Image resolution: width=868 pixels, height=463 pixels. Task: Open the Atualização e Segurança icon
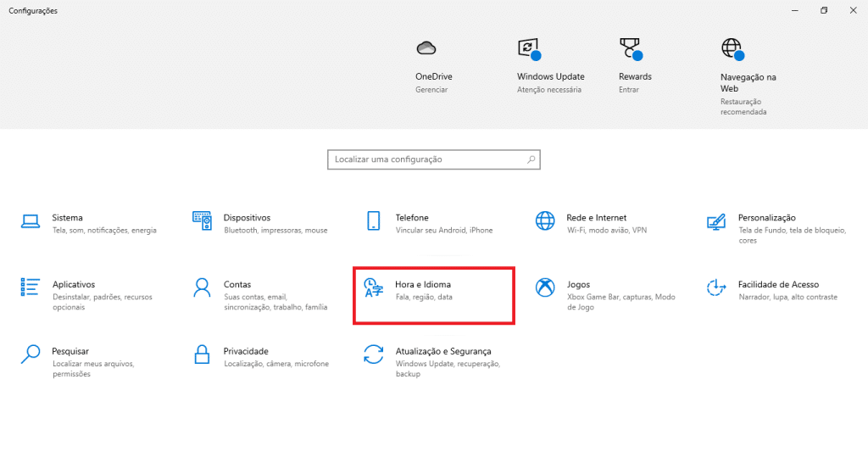(x=373, y=354)
